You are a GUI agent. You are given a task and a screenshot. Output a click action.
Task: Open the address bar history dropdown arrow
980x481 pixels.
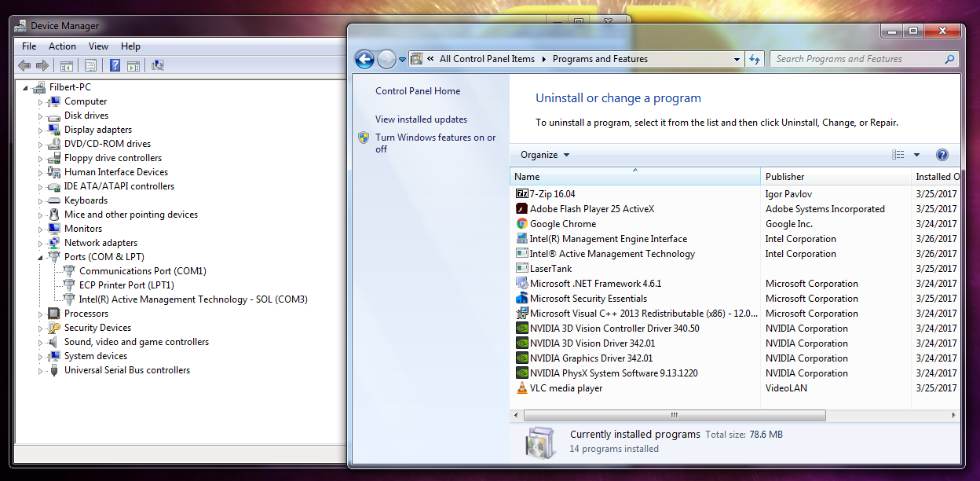(x=737, y=59)
